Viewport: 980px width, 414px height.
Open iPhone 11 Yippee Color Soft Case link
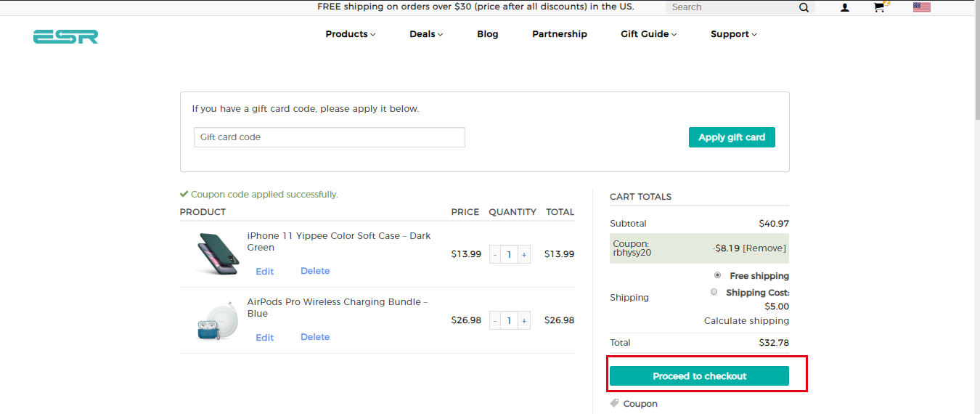coord(339,242)
